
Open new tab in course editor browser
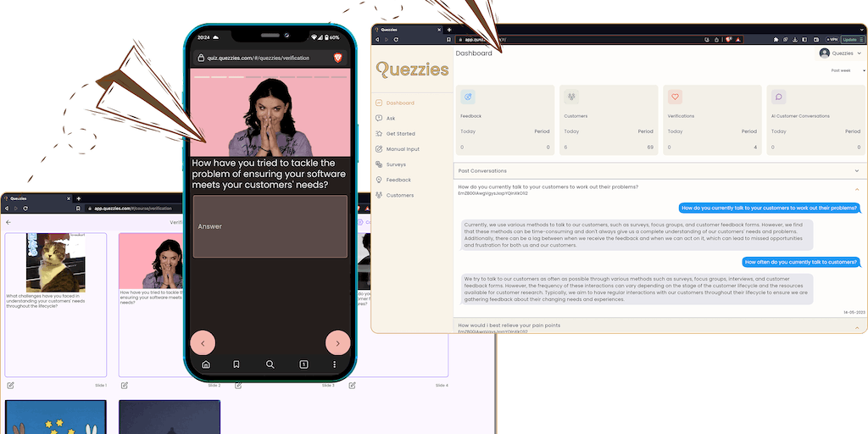coord(79,198)
